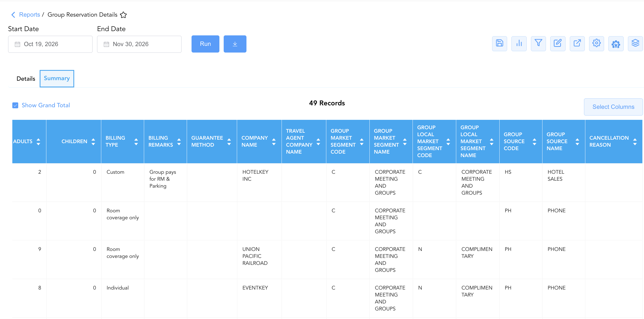Sort by TRAVEL AGENT COMPANY NAME column
Viewport: 644px width, 319px height.
318,142
